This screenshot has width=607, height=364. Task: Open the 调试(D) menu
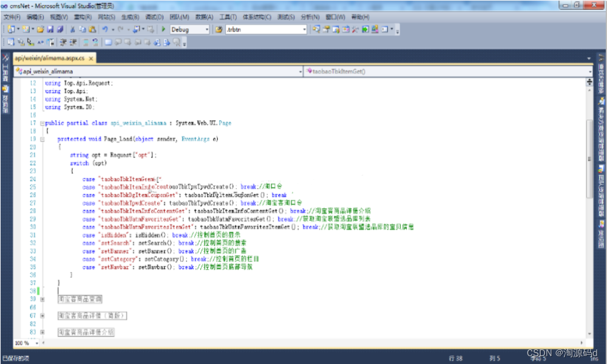[x=154, y=17]
